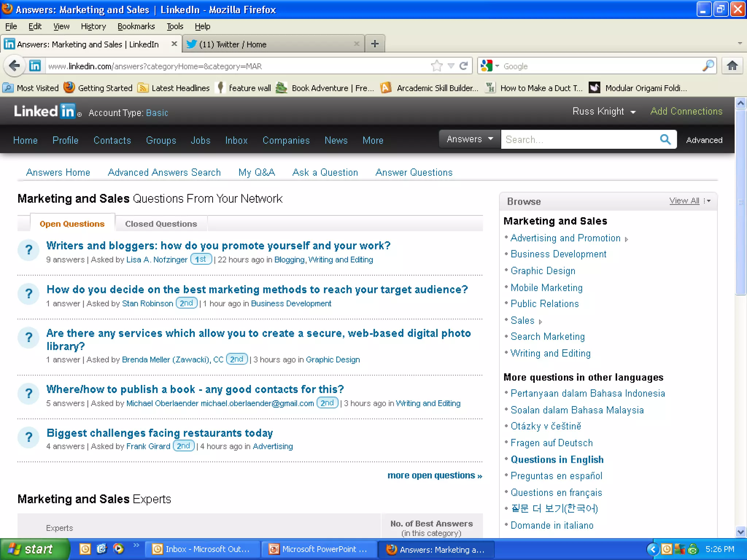Viewport: 747px width, 560px height.
Task: Switch to the Closed Questions tab
Action: coord(161,224)
